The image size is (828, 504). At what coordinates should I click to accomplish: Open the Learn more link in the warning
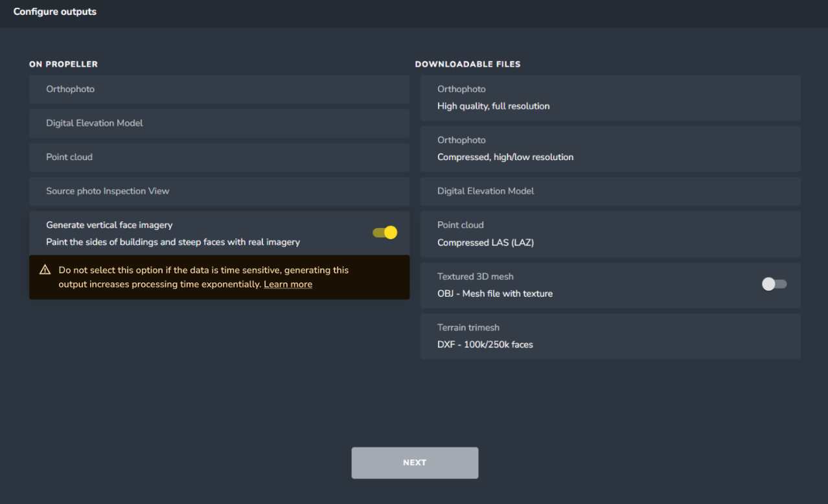click(x=288, y=284)
